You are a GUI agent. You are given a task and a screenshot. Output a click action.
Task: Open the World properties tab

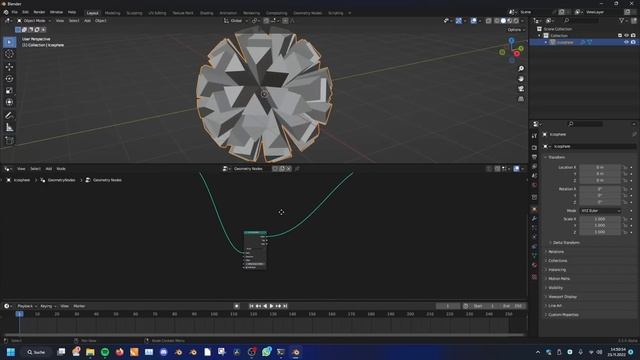(534, 185)
